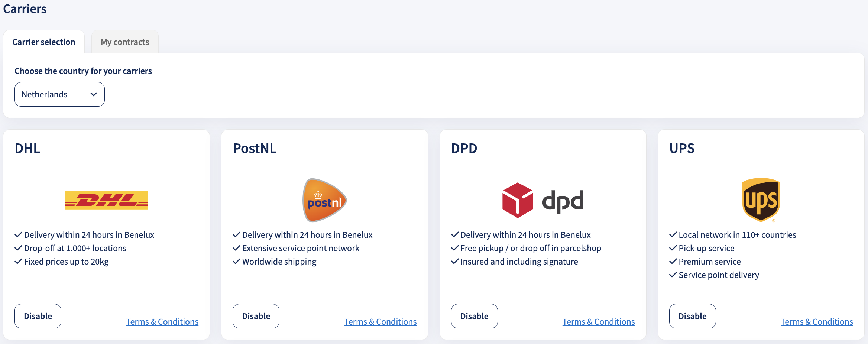The width and height of the screenshot is (868, 344).
Task: Click the DHL card heading
Action: click(x=27, y=148)
